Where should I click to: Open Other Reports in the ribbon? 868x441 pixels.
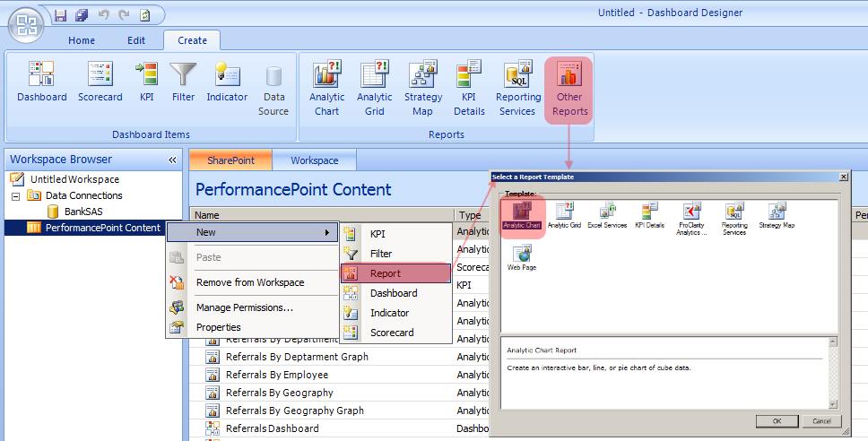[x=569, y=90]
